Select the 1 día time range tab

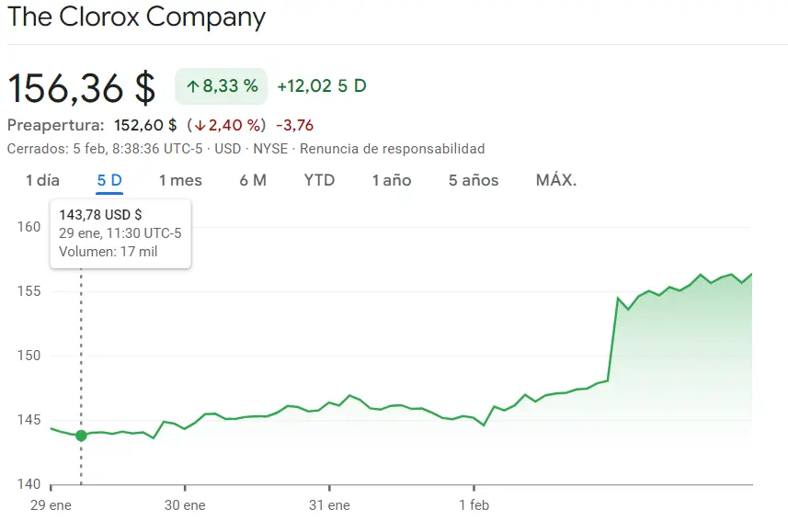tap(42, 180)
